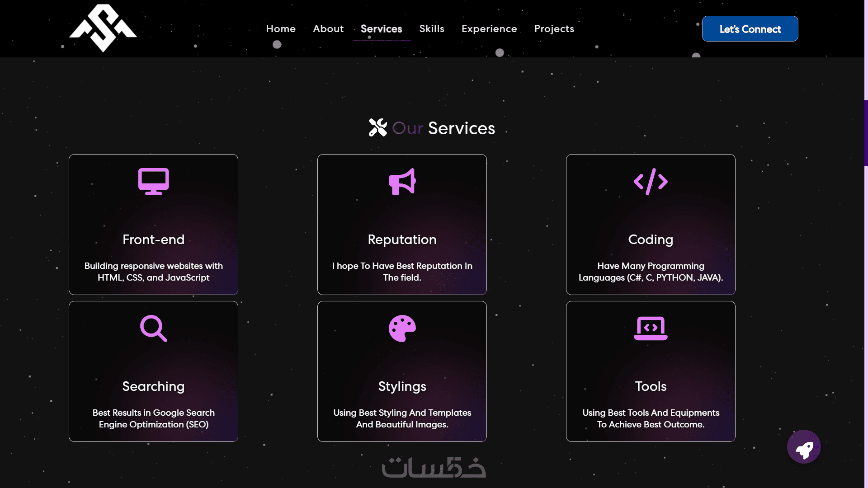Click the laptop code Tools icon

[x=651, y=328]
